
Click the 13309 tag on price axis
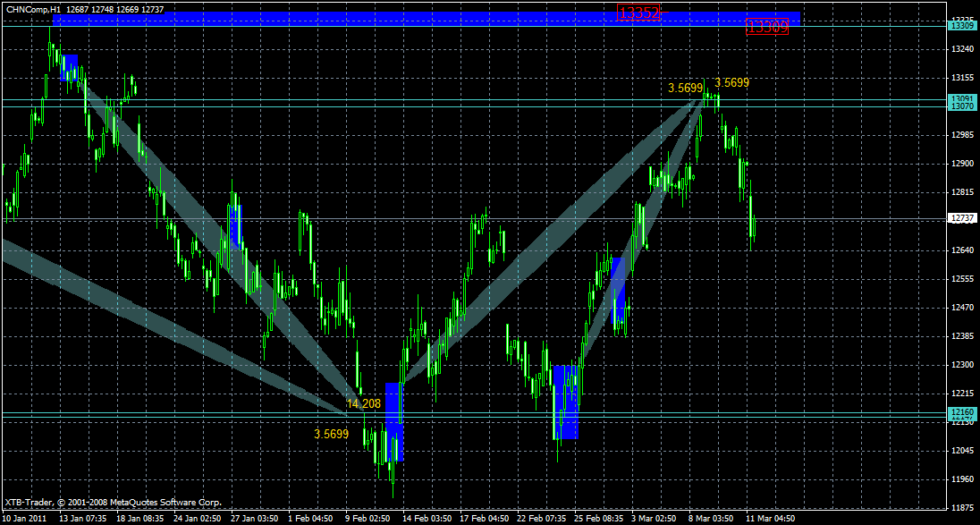(x=960, y=26)
